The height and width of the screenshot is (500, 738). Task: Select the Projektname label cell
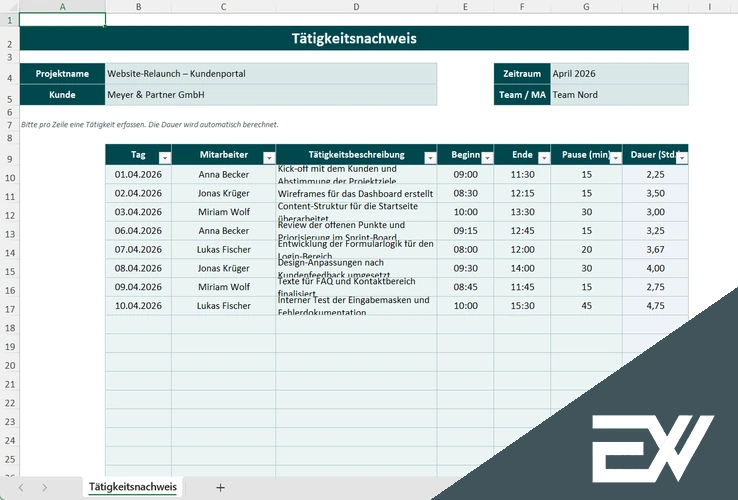point(62,74)
